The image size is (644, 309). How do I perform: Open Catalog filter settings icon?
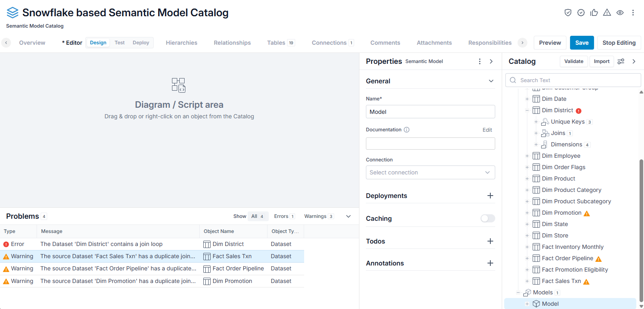point(621,61)
